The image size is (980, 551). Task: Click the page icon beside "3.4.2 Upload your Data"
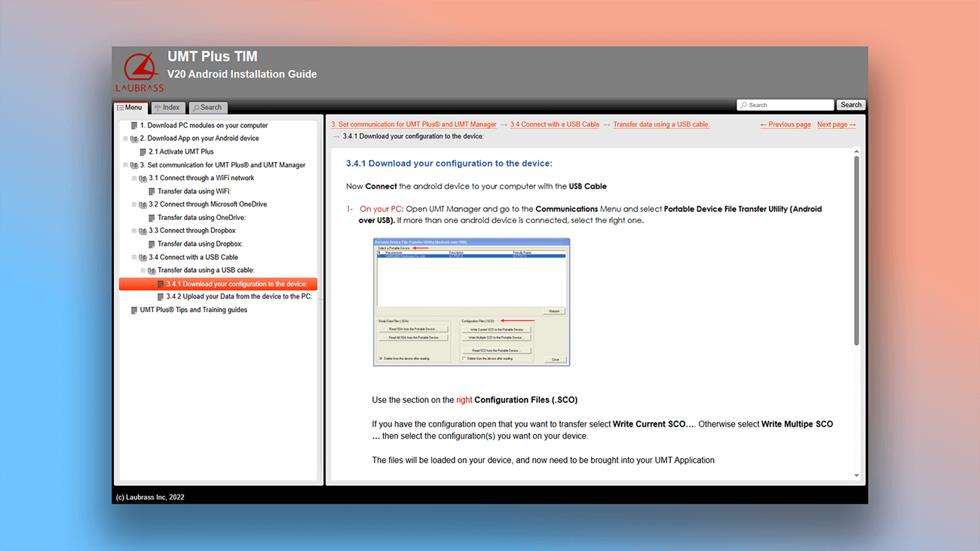click(162, 296)
